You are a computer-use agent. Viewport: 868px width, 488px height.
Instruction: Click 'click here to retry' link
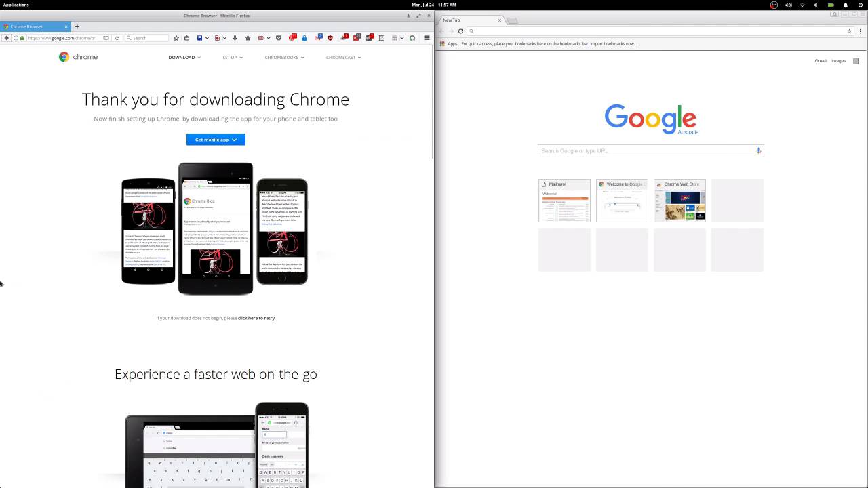click(256, 318)
